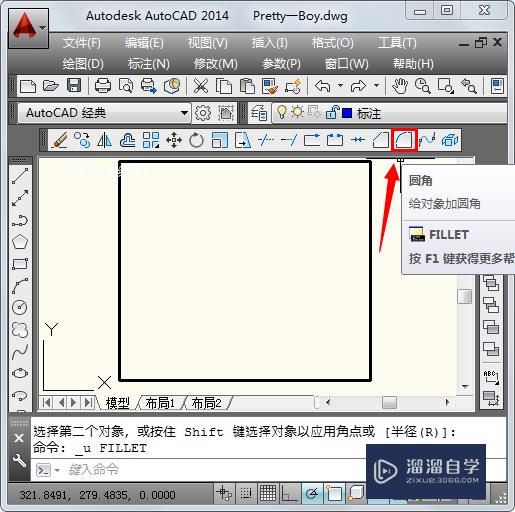Select the Chamfer tool
This screenshot has height=512, width=515.
381,140
